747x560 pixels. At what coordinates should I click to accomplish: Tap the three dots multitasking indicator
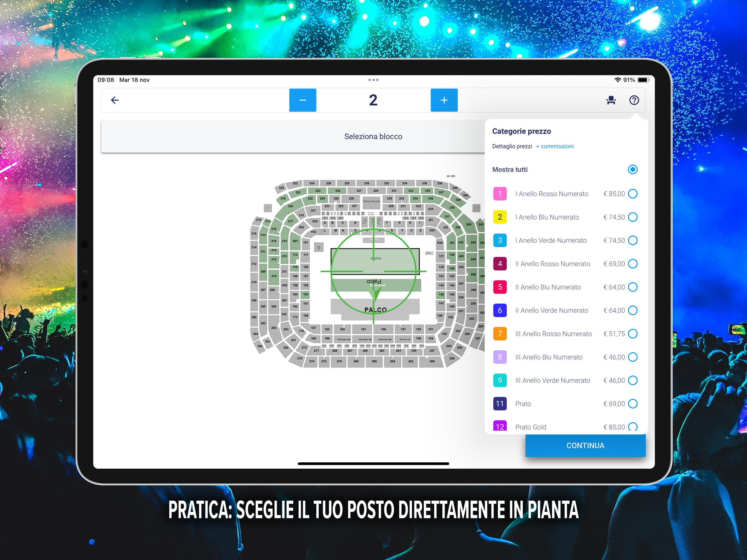point(373,80)
